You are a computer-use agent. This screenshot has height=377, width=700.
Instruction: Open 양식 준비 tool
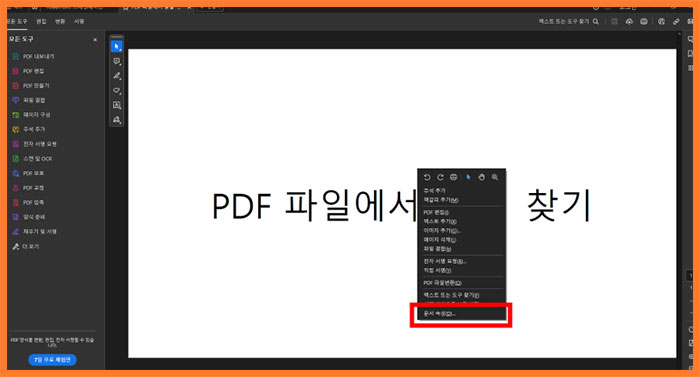coord(29,217)
